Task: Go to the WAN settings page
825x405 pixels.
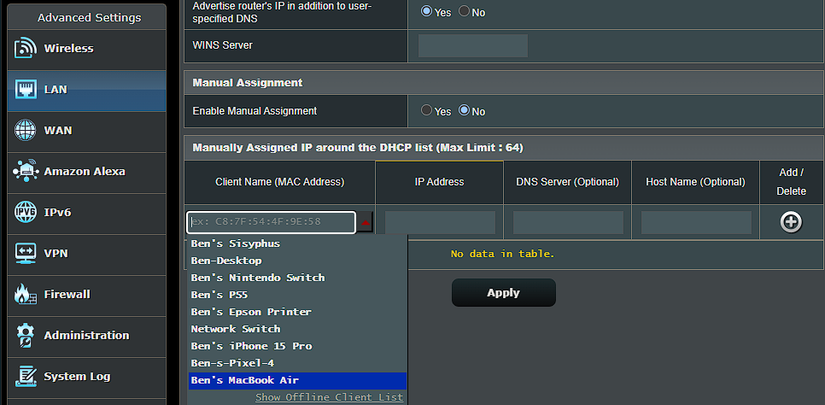Action: [87, 130]
